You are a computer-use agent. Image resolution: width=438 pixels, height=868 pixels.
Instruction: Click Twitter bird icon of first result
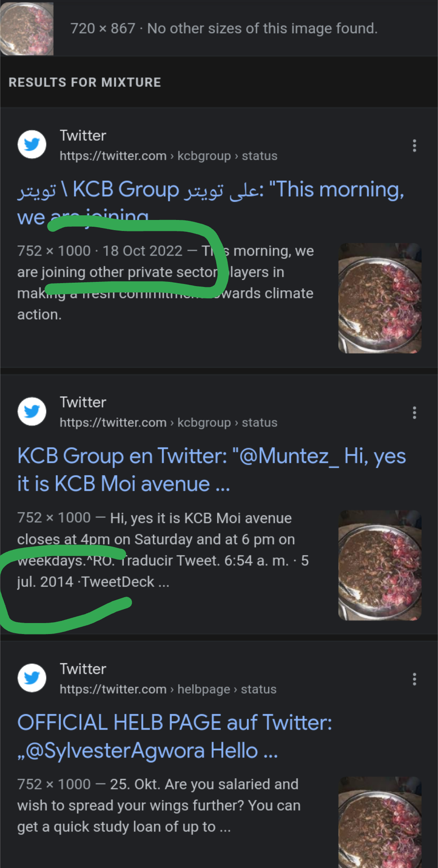pos(32,145)
